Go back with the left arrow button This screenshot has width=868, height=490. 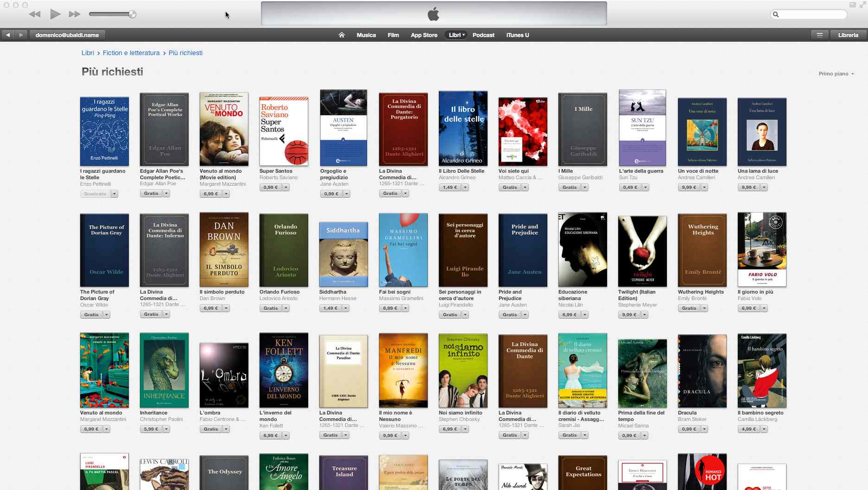[x=8, y=35]
